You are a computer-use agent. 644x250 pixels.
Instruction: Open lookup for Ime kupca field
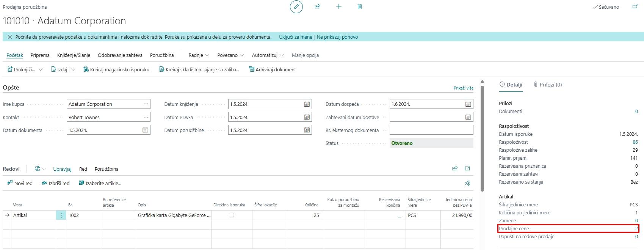(x=146, y=104)
